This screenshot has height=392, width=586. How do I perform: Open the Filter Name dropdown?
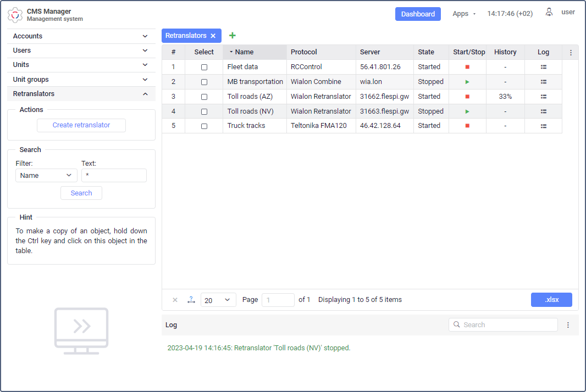(x=46, y=176)
